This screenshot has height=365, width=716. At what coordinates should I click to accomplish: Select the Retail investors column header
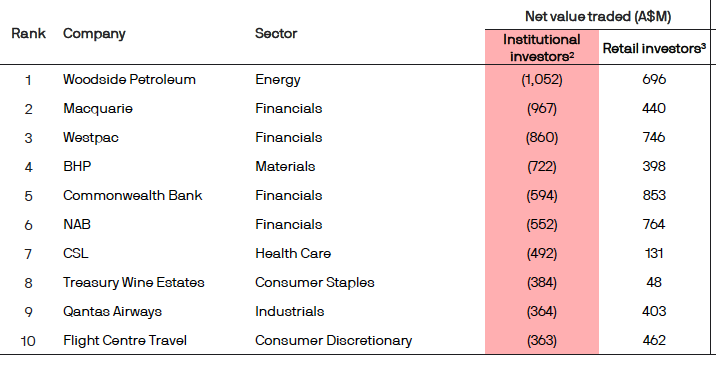coord(654,48)
